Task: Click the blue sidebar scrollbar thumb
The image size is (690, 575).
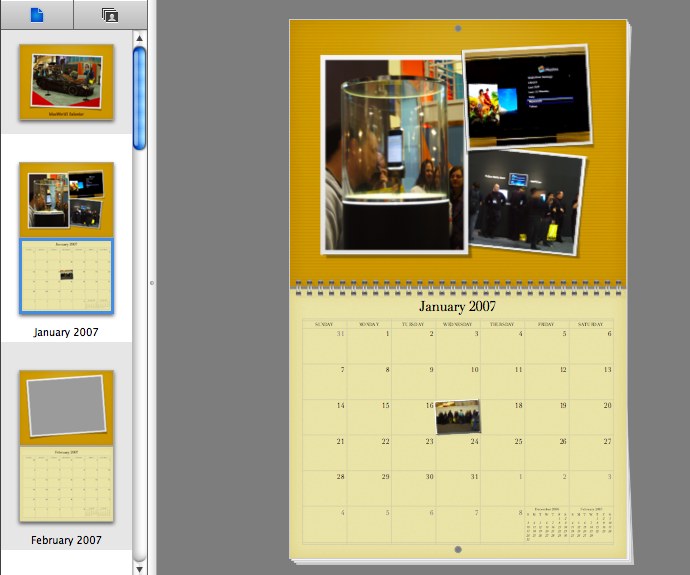Action: point(139,98)
